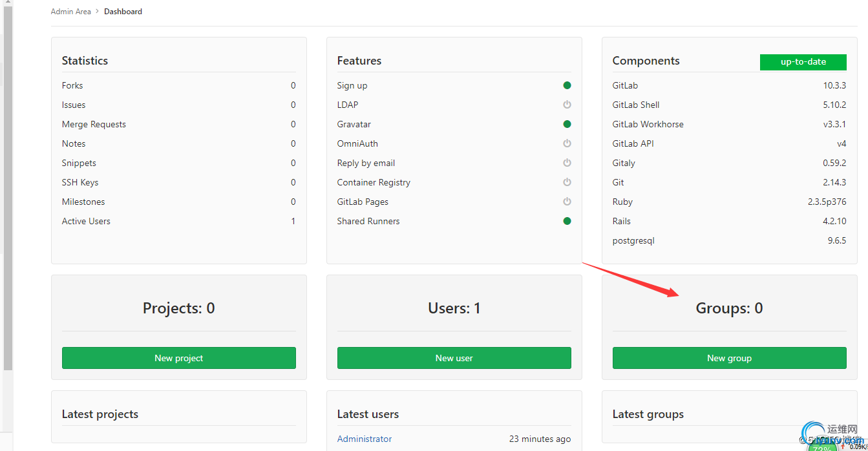868x451 pixels.
Task: Click the Statistics panel title
Action: point(85,61)
